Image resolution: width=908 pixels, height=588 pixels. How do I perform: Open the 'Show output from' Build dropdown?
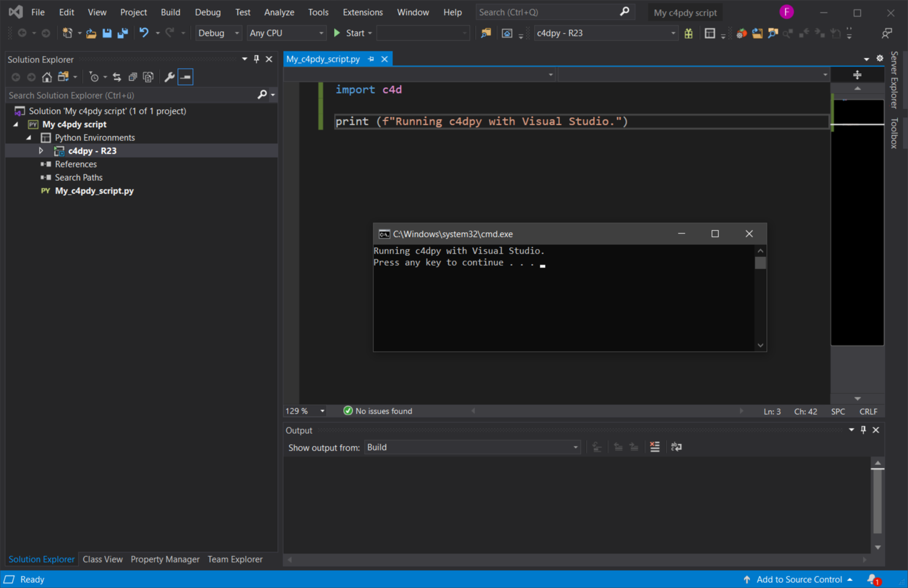pyautogui.click(x=472, y=448)
